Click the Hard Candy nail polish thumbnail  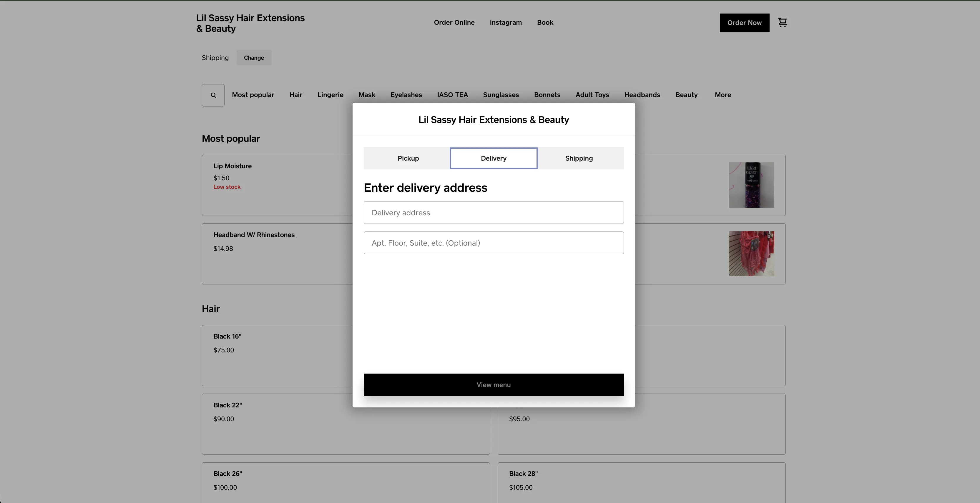pos(751,185)
